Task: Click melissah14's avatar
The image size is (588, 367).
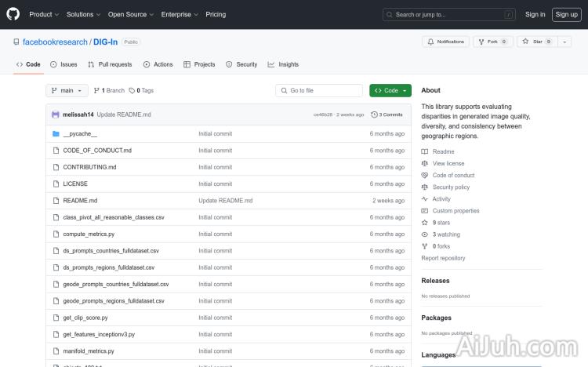Action: (x=56, y=114)
